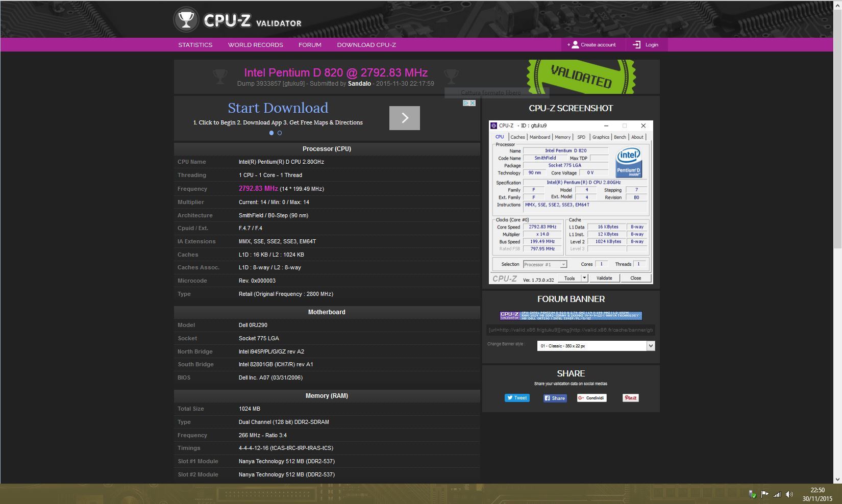This screenshot has height=504, width=842.
Task: Click the green VALIDATED stamp
Action: pyautogui.click(x=581, y=77)
